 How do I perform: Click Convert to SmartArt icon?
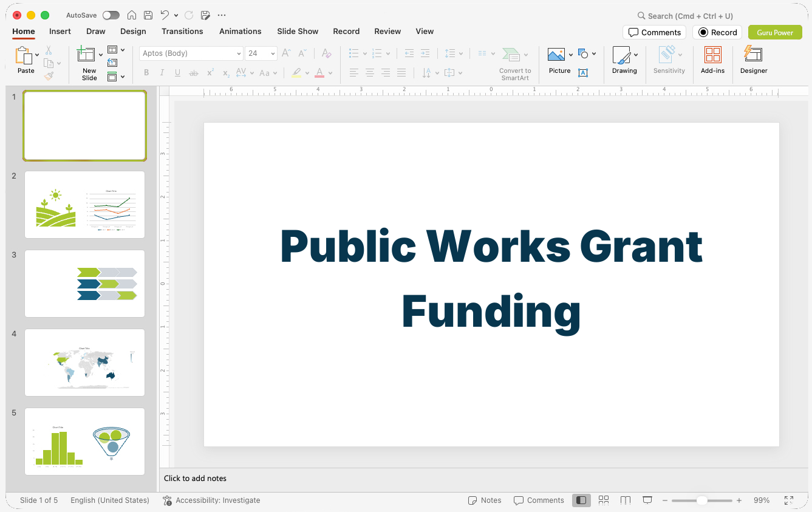pos(511,55)
